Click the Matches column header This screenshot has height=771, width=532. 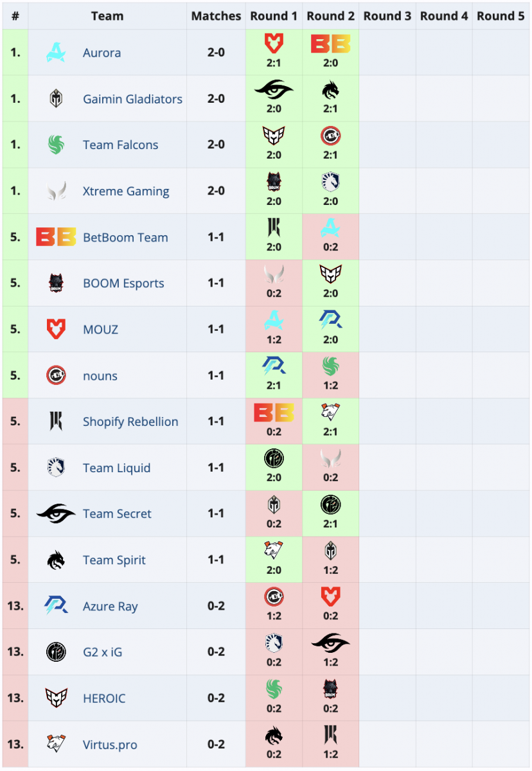tap(216, 16)
